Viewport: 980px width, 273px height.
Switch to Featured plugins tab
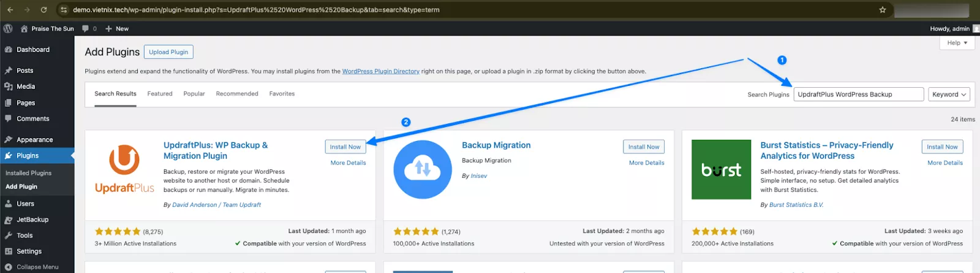point(160,94)
